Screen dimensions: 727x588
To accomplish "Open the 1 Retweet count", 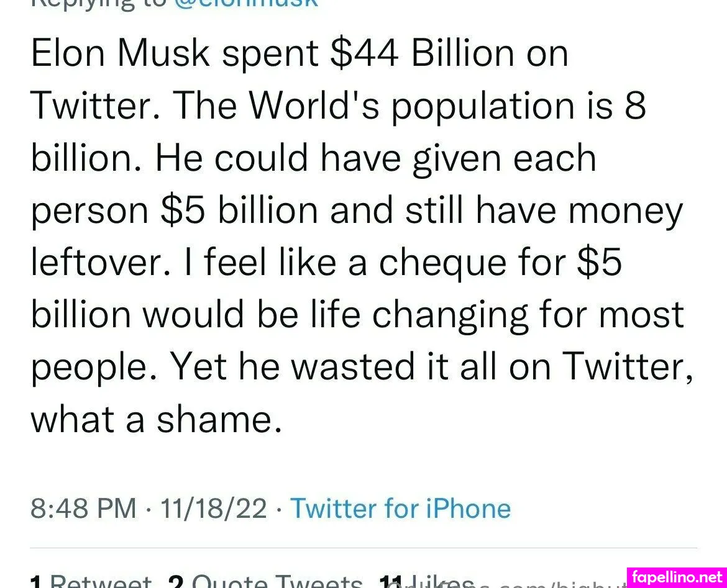I will (91, 582).
